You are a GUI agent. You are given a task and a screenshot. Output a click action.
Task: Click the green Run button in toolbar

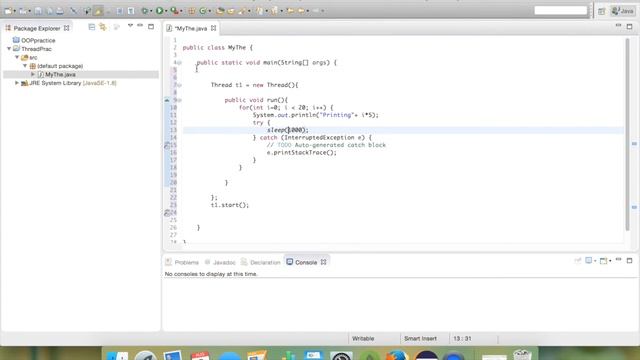(159, 11)
